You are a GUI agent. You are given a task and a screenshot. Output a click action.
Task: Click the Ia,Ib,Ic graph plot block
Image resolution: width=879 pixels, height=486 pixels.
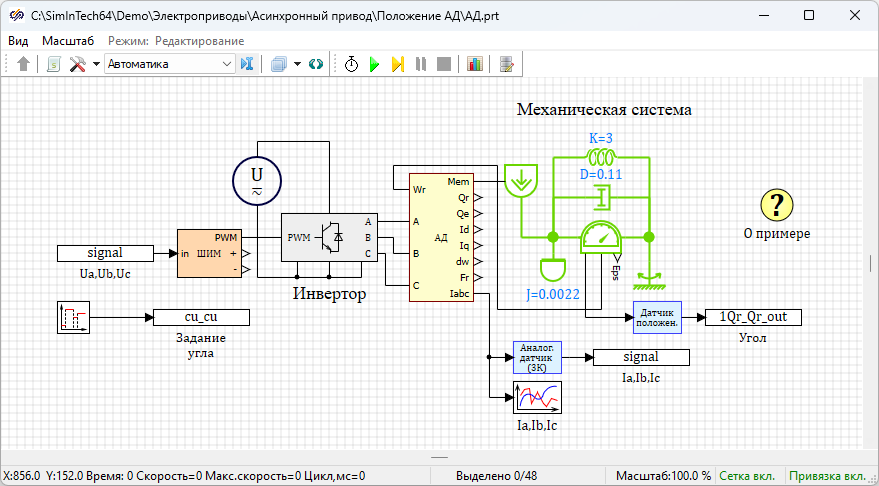pyautogui.click(x=537, y=397)
